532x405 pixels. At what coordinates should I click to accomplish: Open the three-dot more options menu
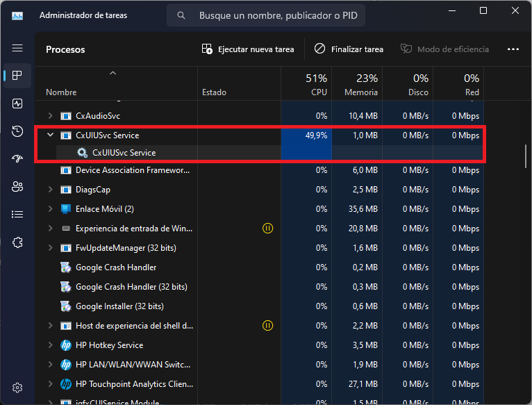coord(513,49)
